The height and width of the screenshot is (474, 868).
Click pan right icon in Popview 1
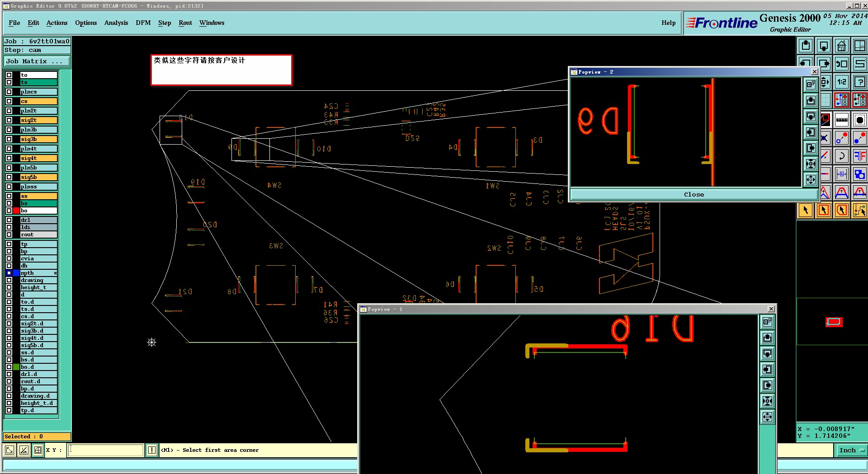[x=767, y=385]
